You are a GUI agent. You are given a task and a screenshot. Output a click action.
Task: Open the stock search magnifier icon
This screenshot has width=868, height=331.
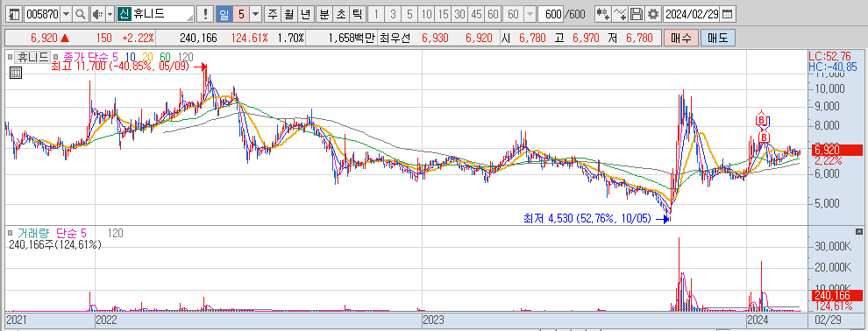[81, 14]
